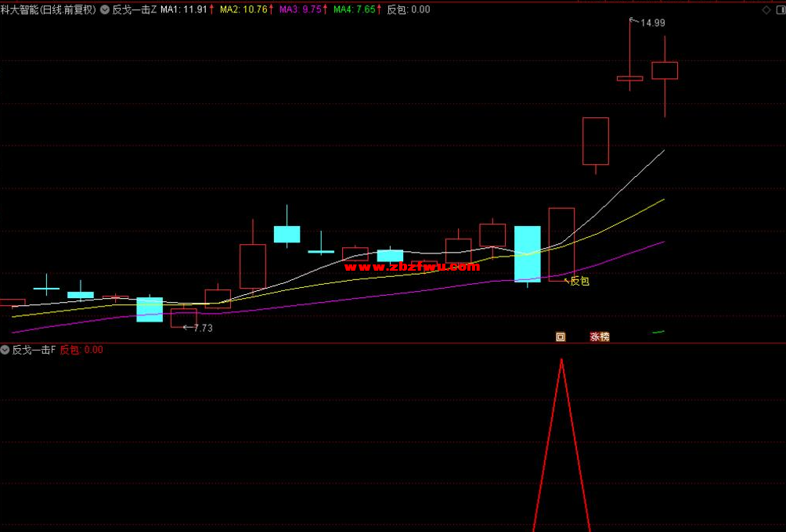This screenshot has height=532, width=786.
Task: Click the yellow 反包 signal label
Action: pyautogui.click(x=579, y=281)
